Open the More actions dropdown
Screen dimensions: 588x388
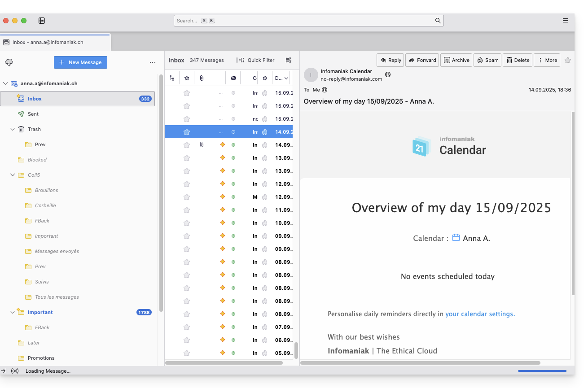point(547,60)
